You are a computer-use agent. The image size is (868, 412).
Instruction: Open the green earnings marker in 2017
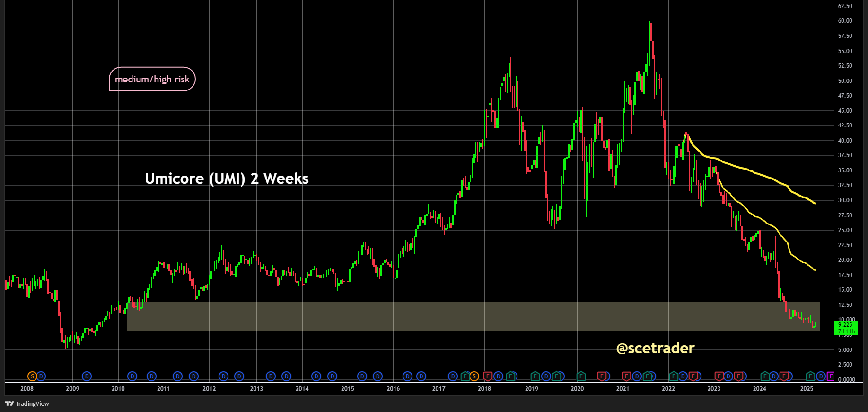click(465, 376)
